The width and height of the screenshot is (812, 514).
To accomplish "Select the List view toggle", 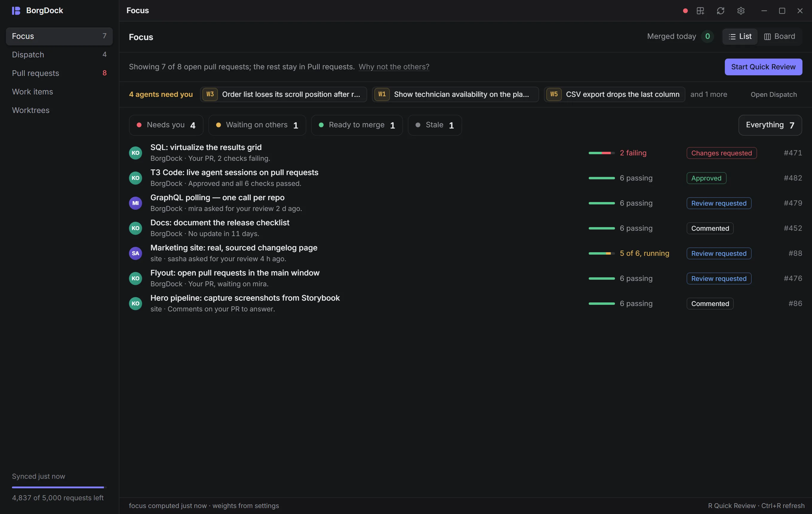I will pyautogui.click(x=740, y=36).
